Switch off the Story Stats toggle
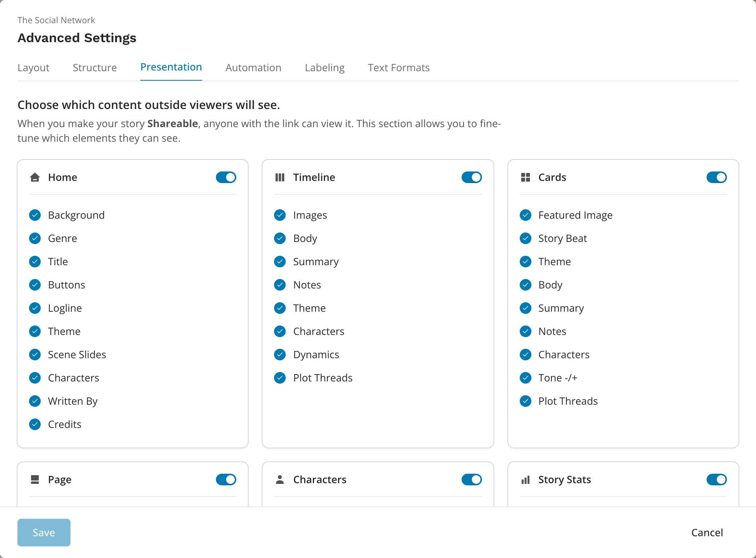756x558 pixels. 717,480
